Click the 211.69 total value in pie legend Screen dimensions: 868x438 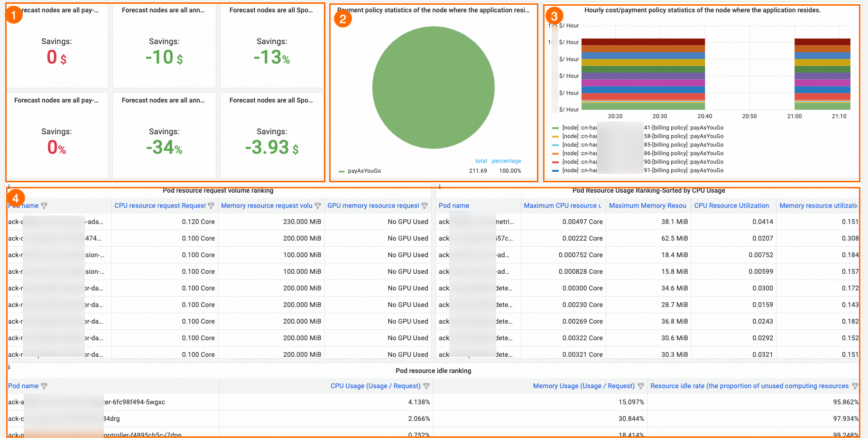(x=478, y=171)
